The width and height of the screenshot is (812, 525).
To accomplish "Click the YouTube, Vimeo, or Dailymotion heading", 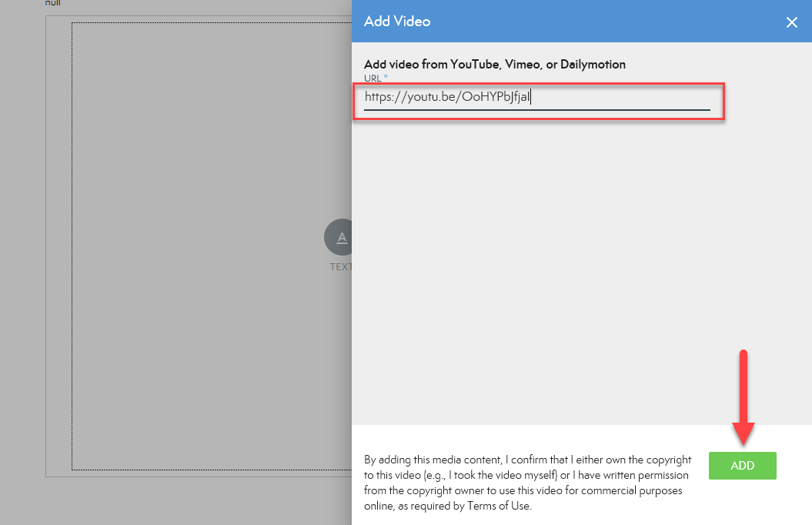I will [494, 65].
